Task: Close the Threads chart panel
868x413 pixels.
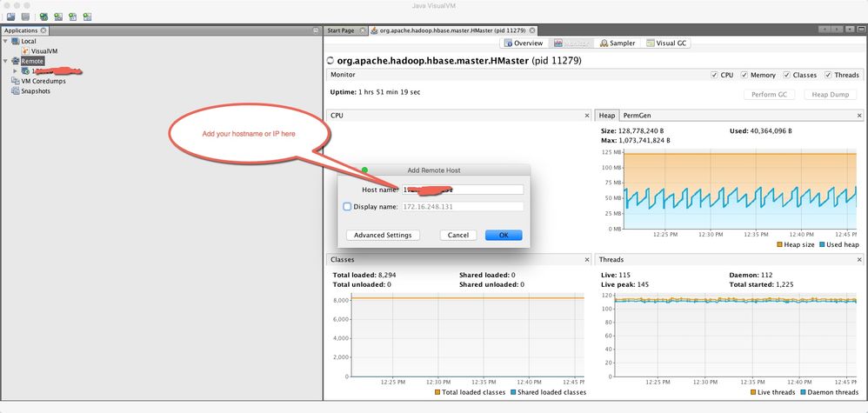Action: tap(859, 260)
